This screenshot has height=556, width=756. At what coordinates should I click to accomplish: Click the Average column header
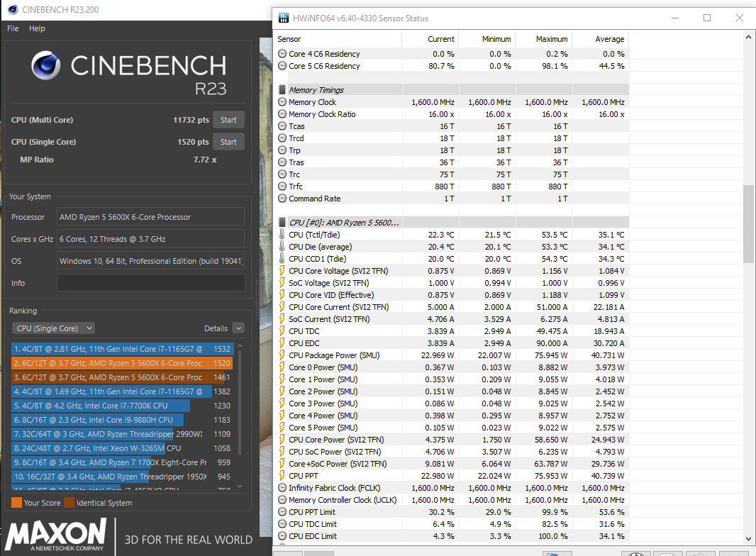click(600, 39)
